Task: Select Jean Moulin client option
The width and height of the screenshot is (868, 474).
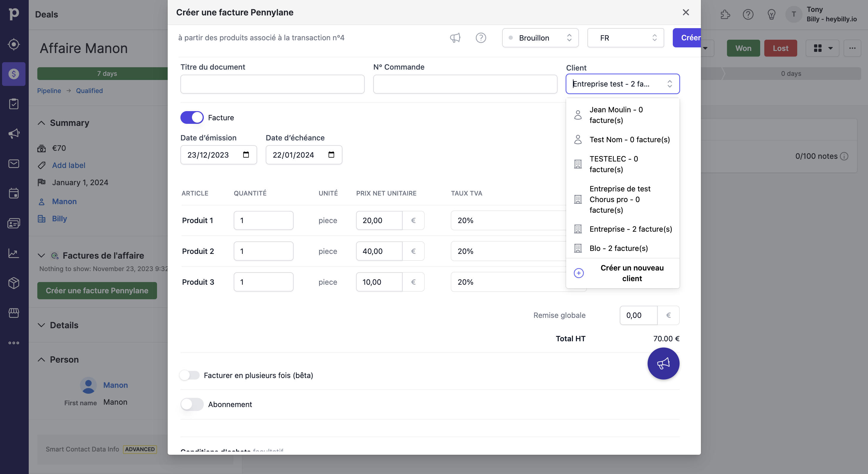Action: point(622,115)
